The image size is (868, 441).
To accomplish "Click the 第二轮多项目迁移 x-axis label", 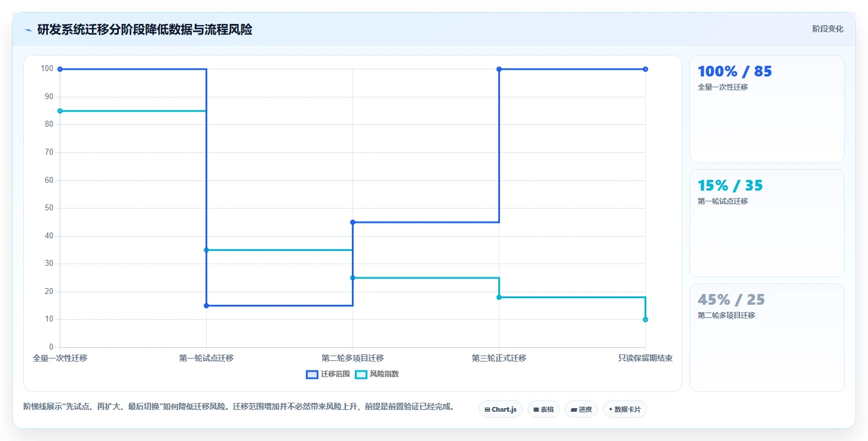I will tap(352, 358).
